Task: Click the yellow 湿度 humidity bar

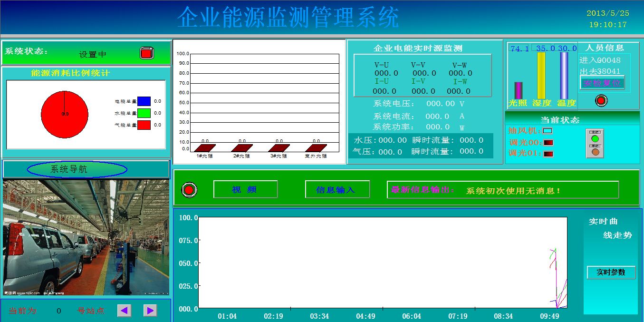Action: point(541,75)
